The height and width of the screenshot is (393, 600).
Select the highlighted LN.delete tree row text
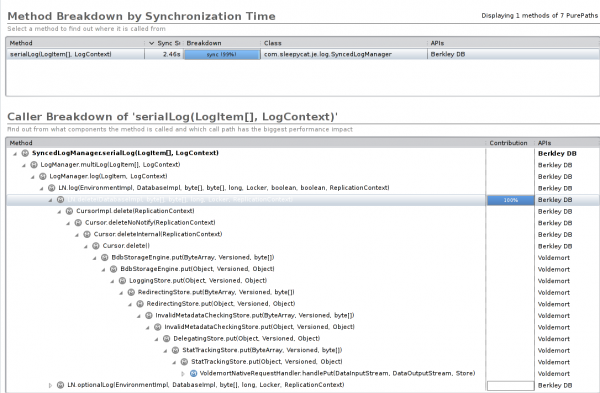[180, 199]
